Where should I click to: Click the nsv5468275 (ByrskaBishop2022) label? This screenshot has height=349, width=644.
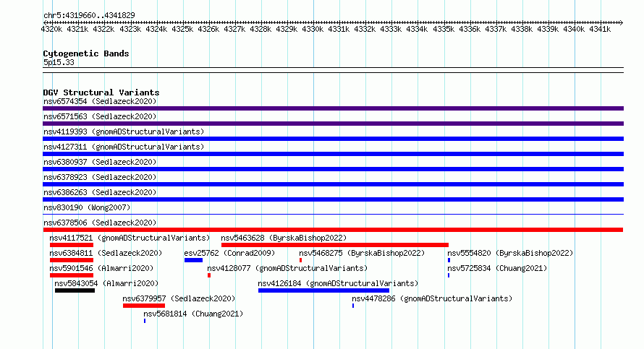pos(362,253)
